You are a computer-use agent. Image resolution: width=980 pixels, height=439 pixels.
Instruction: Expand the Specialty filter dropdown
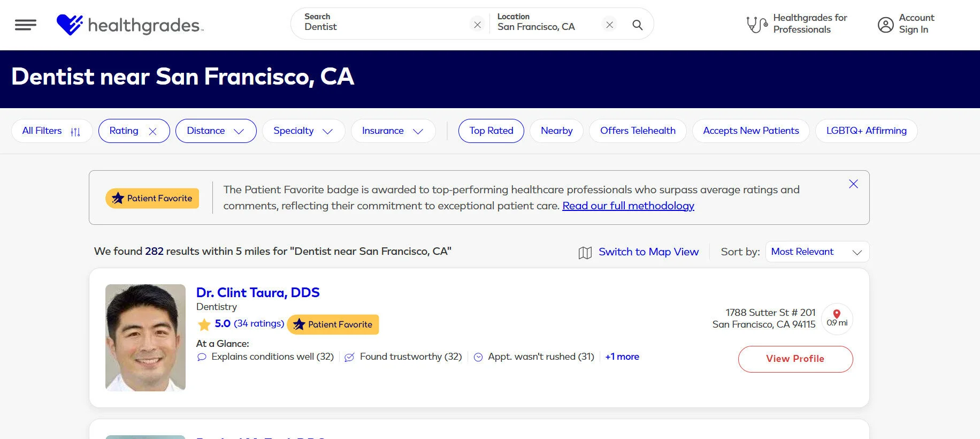303,131
